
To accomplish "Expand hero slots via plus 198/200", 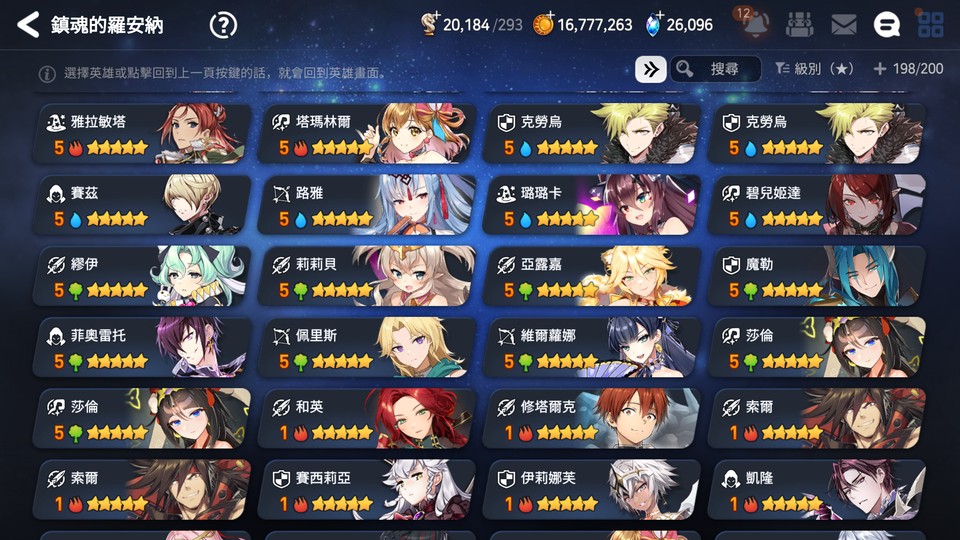I will 909,69.
